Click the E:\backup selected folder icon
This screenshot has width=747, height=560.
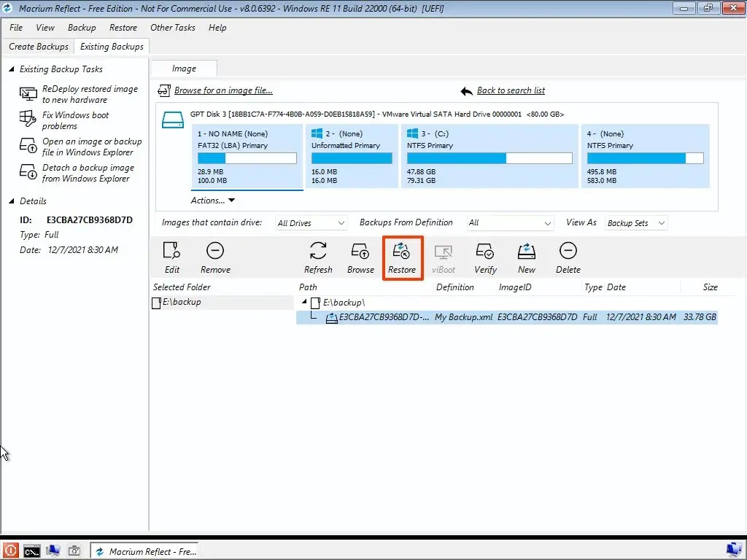[x=156, y=303]
